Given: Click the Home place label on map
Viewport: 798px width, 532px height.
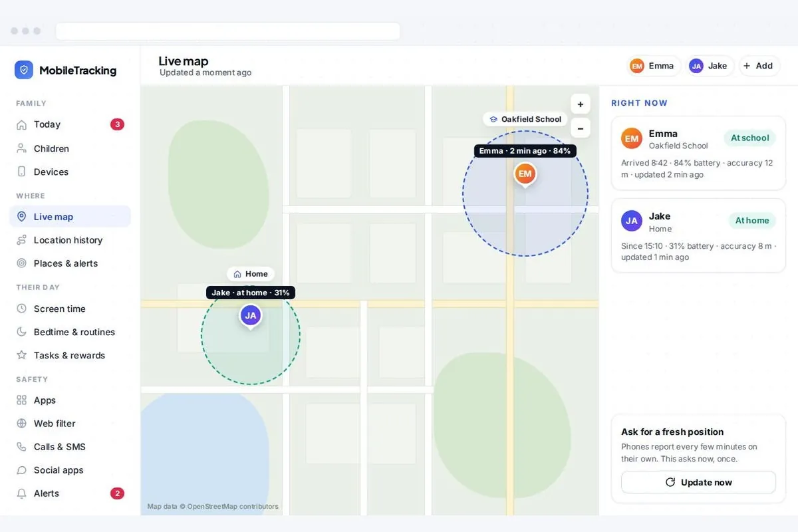Looking at the screenshot, I should (x=250, y=274).
